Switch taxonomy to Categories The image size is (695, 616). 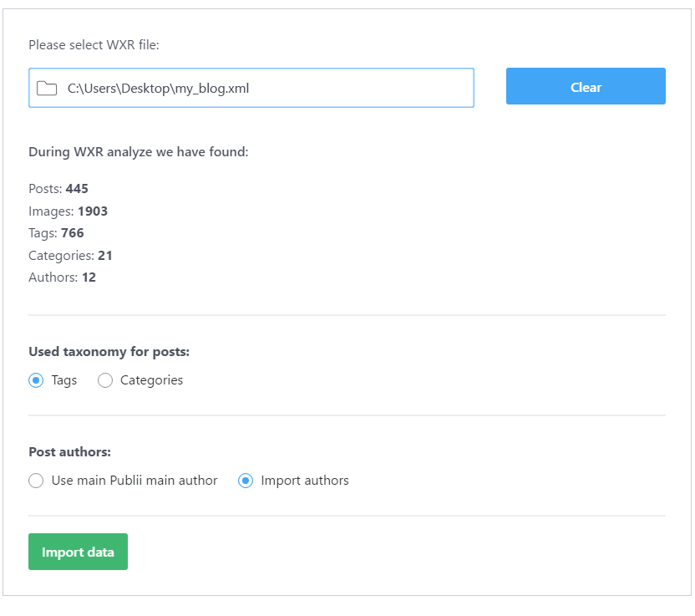point(105,380)
